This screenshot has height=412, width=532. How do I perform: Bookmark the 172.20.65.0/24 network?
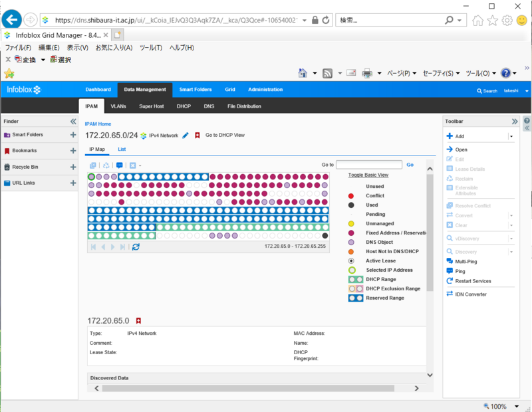(197, 136)
